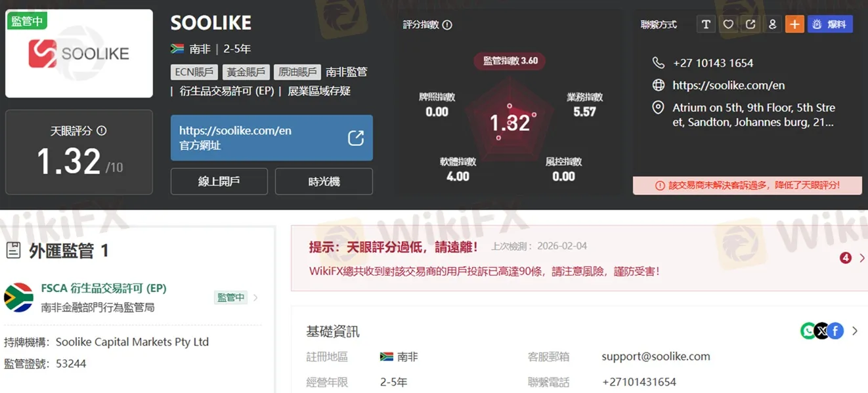
Task: Click the Facebook share icon
Action: [x=836, y=331]
